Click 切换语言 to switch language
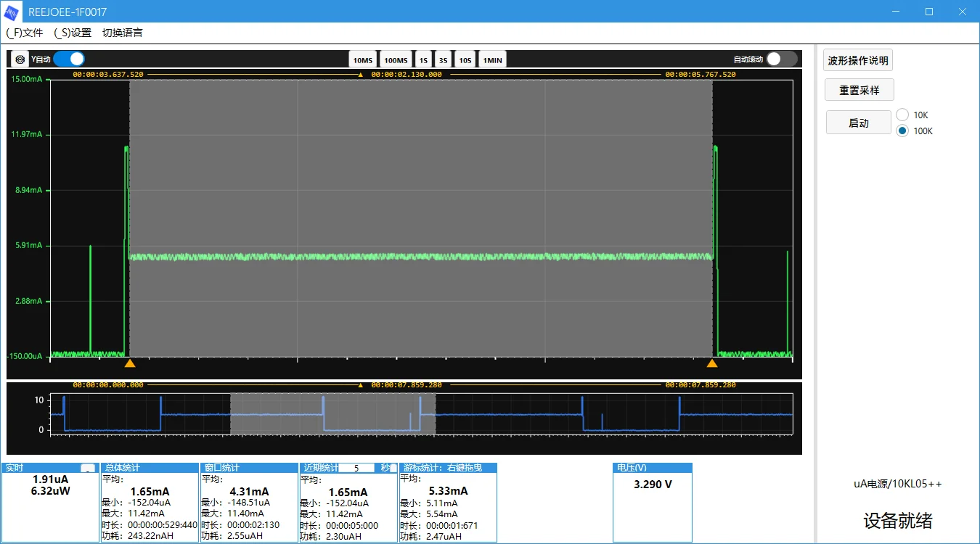980x544 pixels. 122,33
